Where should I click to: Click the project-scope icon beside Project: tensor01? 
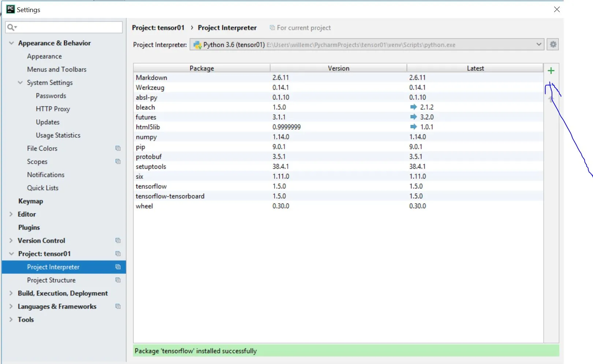click(x=118, y=254)
